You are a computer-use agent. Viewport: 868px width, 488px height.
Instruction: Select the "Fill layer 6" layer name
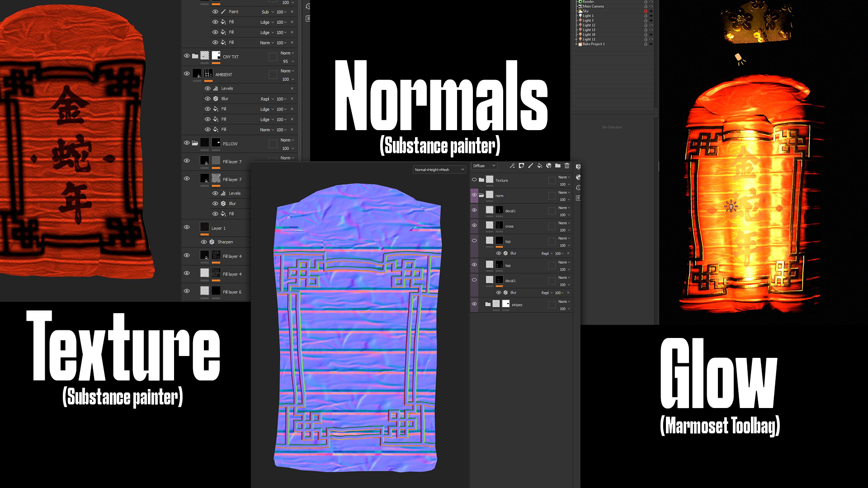(232, 292)
